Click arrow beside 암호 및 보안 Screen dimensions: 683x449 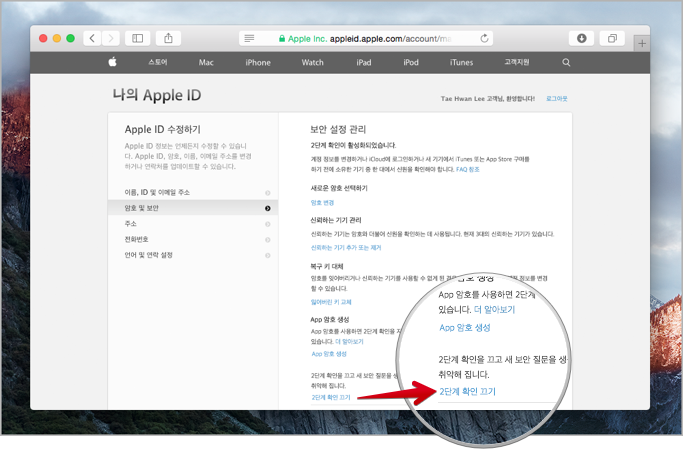[267, 209]
